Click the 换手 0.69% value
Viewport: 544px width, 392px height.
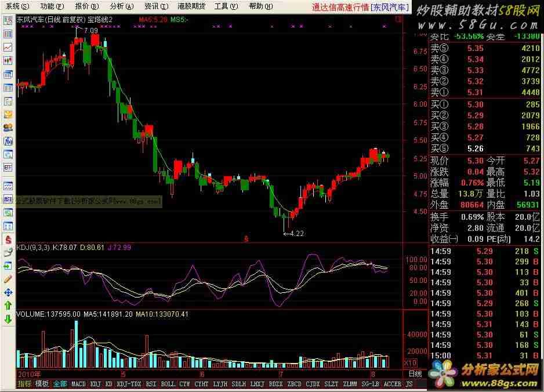[472, 217]
